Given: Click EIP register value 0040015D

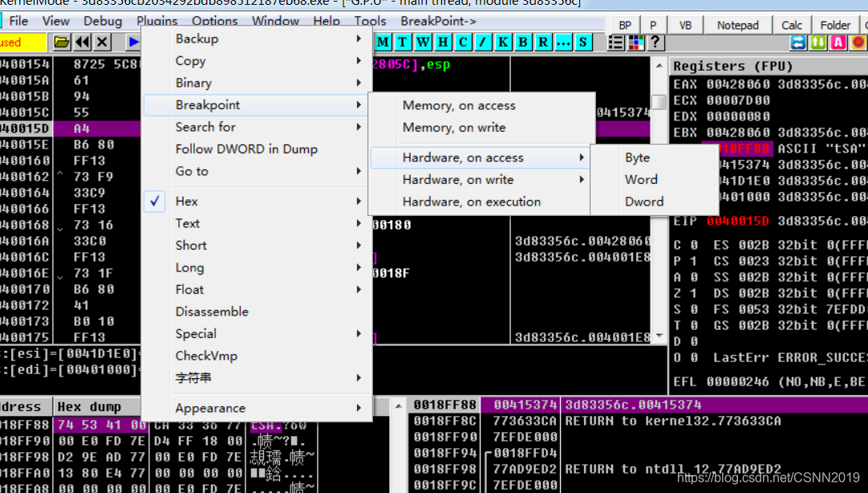Looking at the screenshot, I should click(737, 221).
